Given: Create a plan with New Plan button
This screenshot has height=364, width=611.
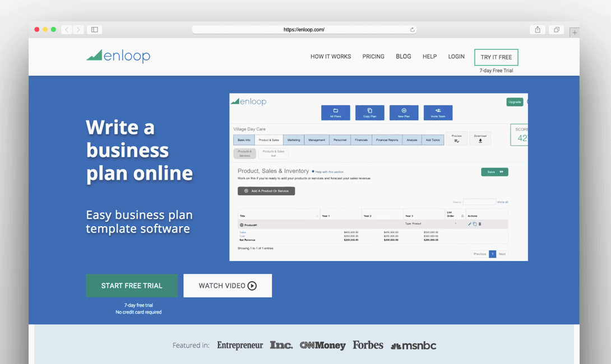Looking at the screenshot, I should click(404, 113).
